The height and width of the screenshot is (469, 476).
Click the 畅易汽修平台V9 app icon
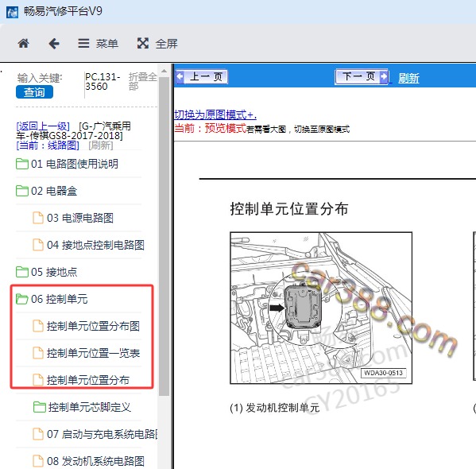(13, 12)
